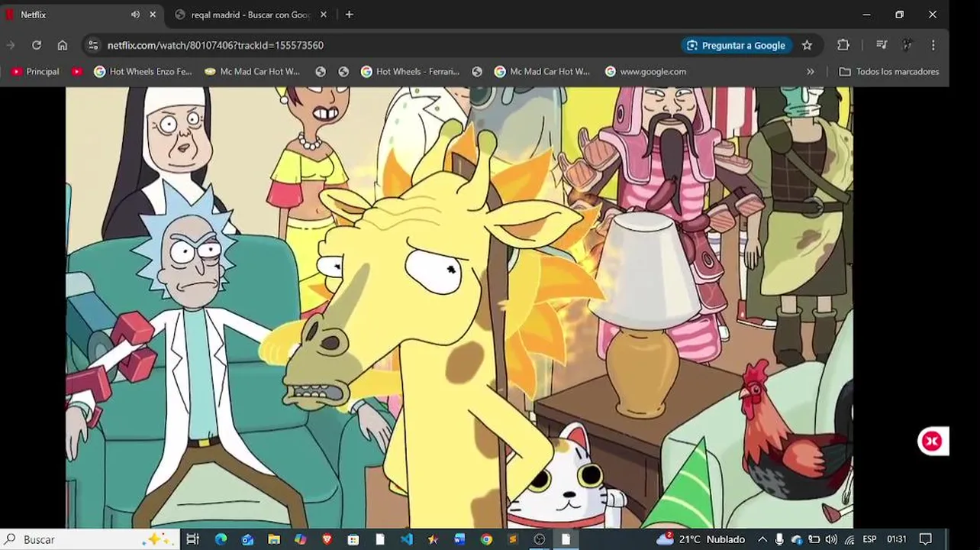Open the '21°C Nublado' weather widget
The height and width of the screenshot is (550, 980).
[x=701, y=539]
